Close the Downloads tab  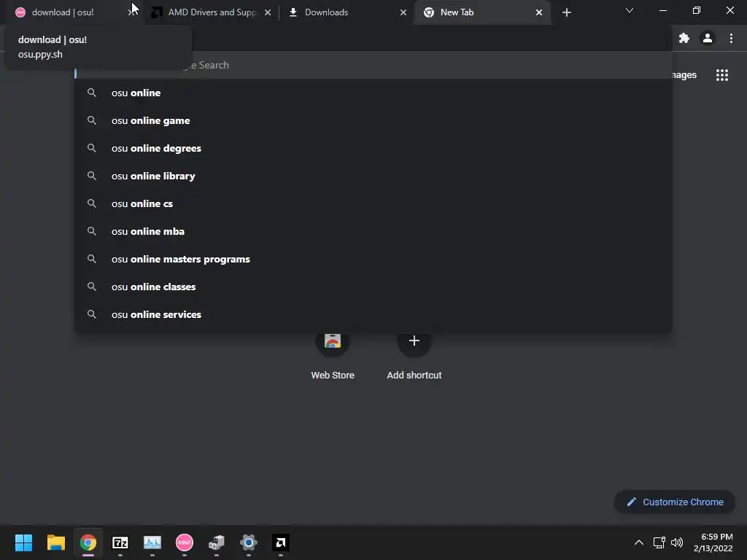[x=403, y=12]
